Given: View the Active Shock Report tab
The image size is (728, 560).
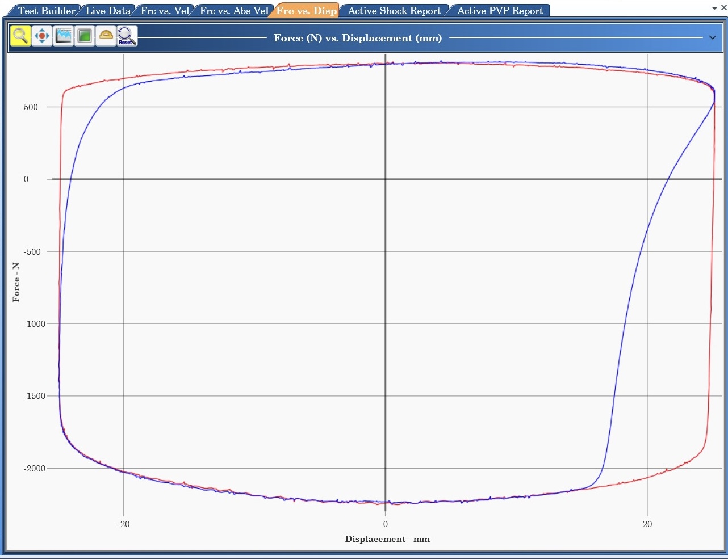Looking at the screenshot, I should (x=394, y=11).
